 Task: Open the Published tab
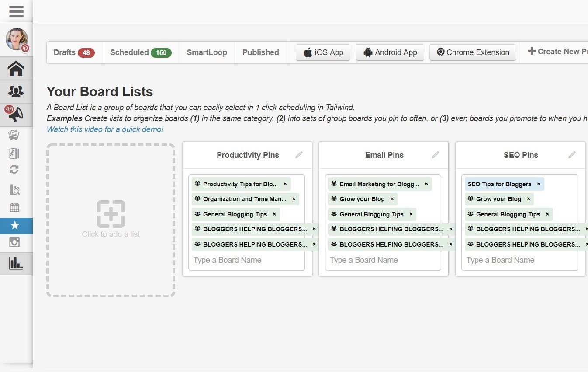point(261,52)
